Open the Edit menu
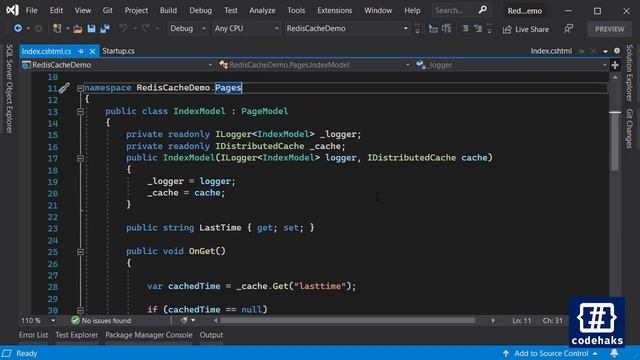Screen dimensions: 640x360 click(x=56, y=10)
